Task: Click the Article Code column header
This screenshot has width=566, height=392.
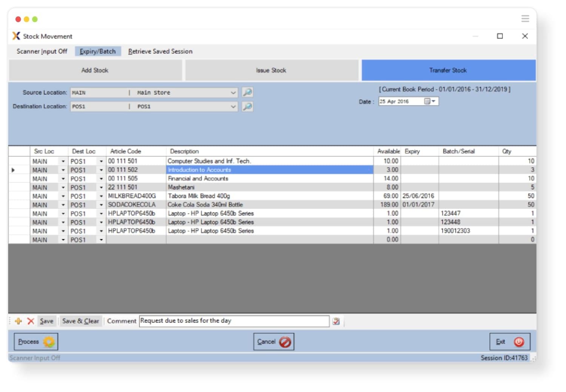Action: coord(136,151)
